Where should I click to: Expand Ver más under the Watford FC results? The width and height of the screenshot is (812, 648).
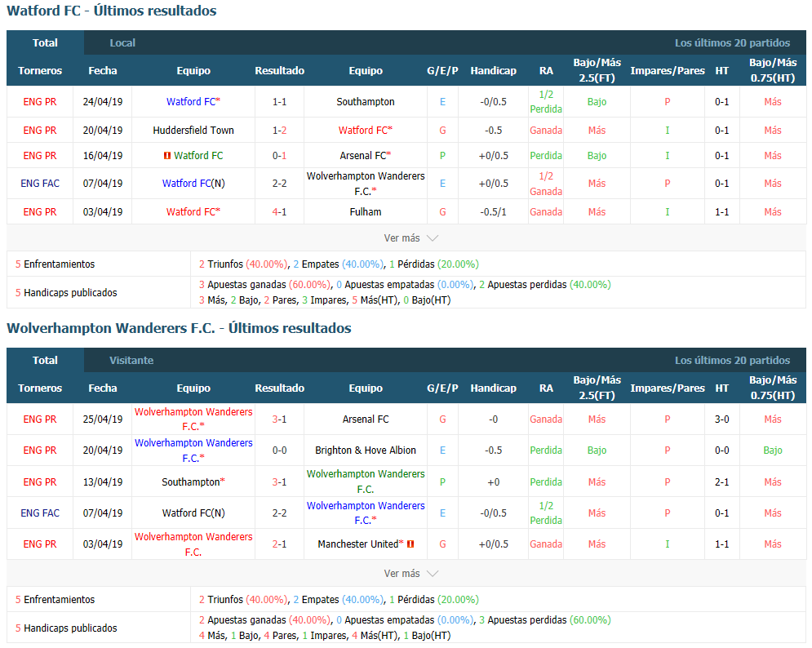tap(410, 238)
